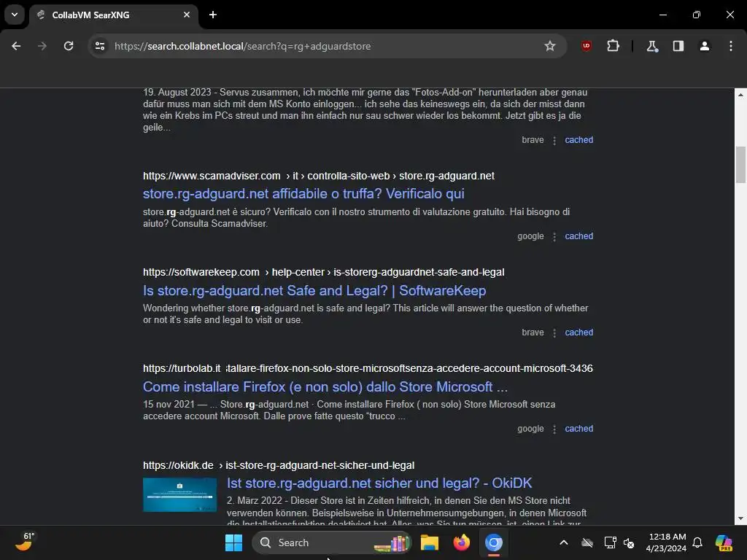Click the https://softwarekeep.com URL text
This screenshot has height=560, width=747.
point(201,272)
